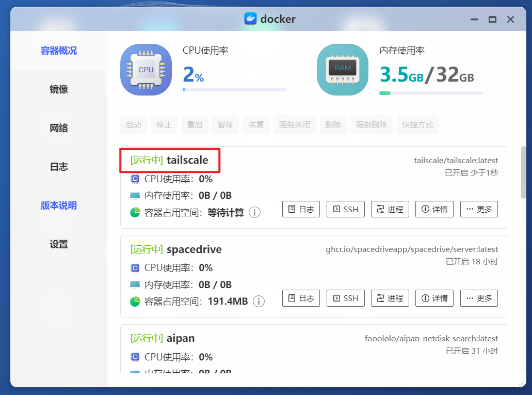Click the 重启 (Restart) button

195,124
